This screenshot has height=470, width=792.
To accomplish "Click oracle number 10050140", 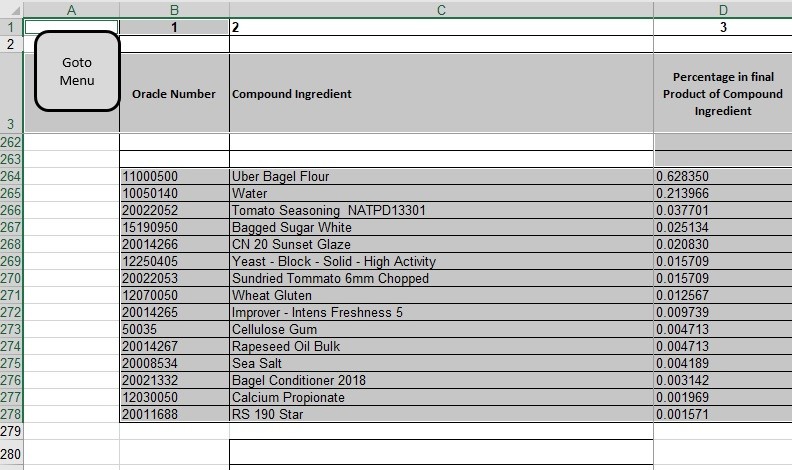I will [174, 193].
